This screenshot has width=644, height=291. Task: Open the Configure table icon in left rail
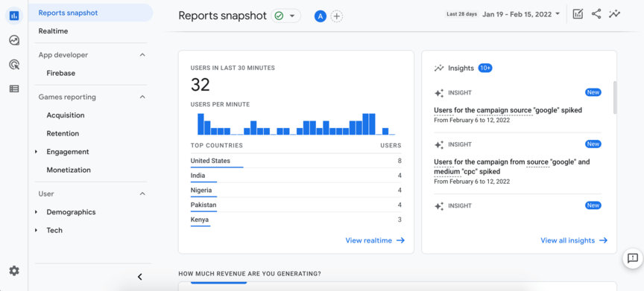pos(14,89)
